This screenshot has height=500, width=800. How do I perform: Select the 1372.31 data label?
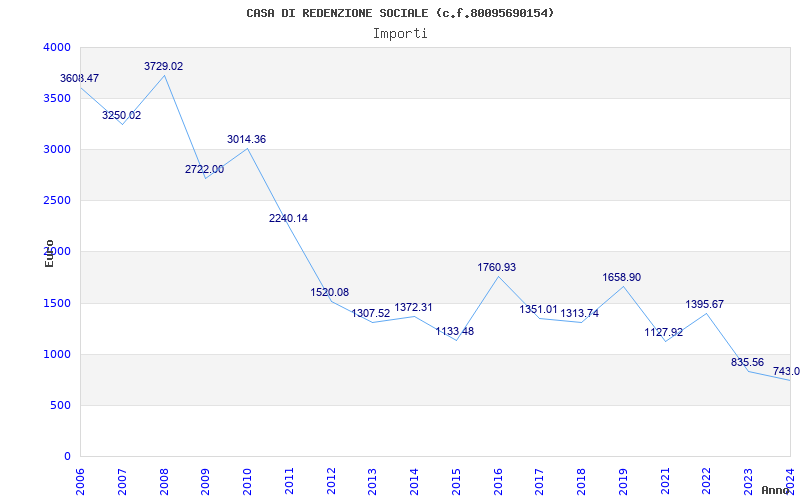[413, 308]
